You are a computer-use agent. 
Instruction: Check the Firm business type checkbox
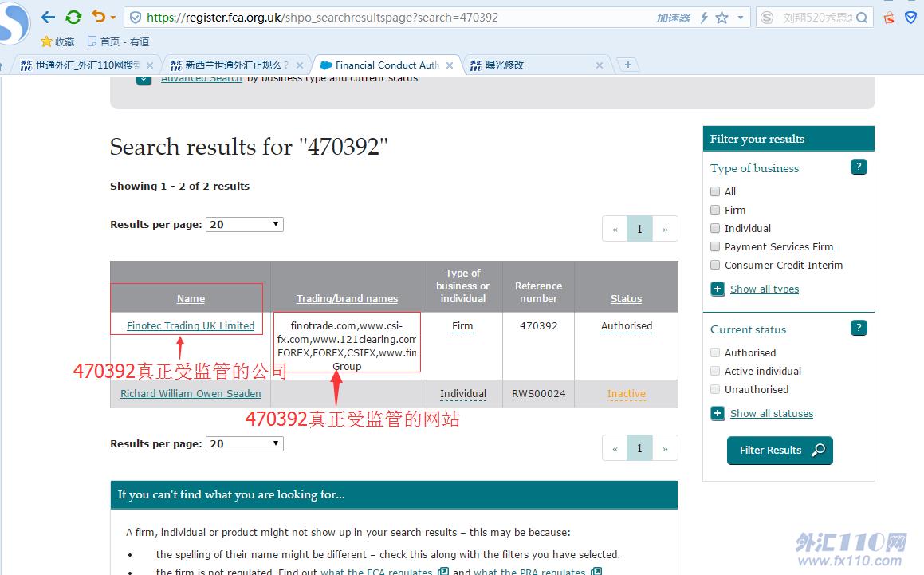[x=715, y=210]
